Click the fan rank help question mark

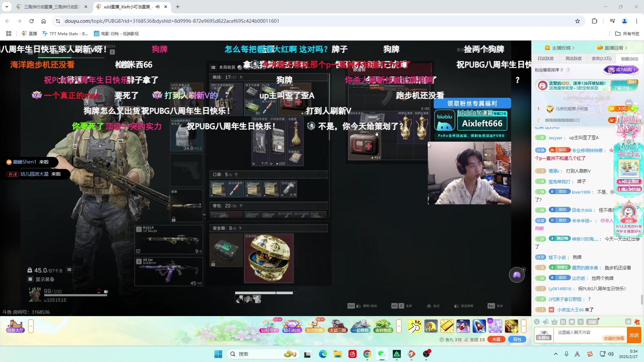click(x=568, y=70)
